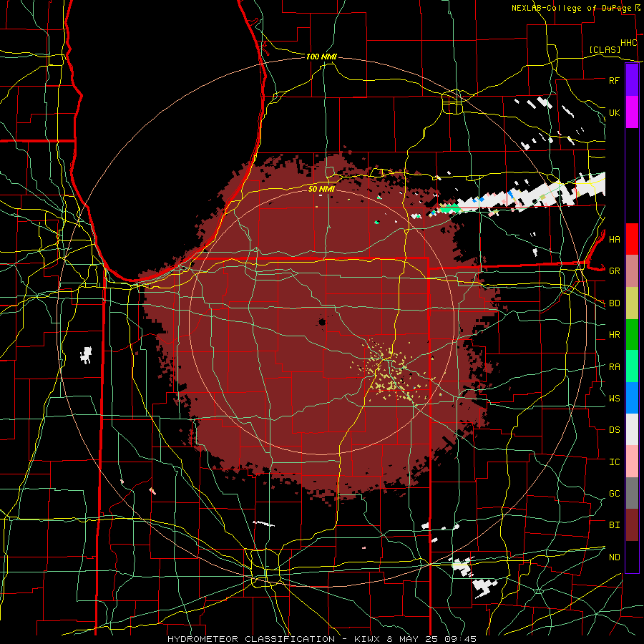Click the DS white legend swatch
Viewport: 644px width, 644px height.
tap(632, 429)
